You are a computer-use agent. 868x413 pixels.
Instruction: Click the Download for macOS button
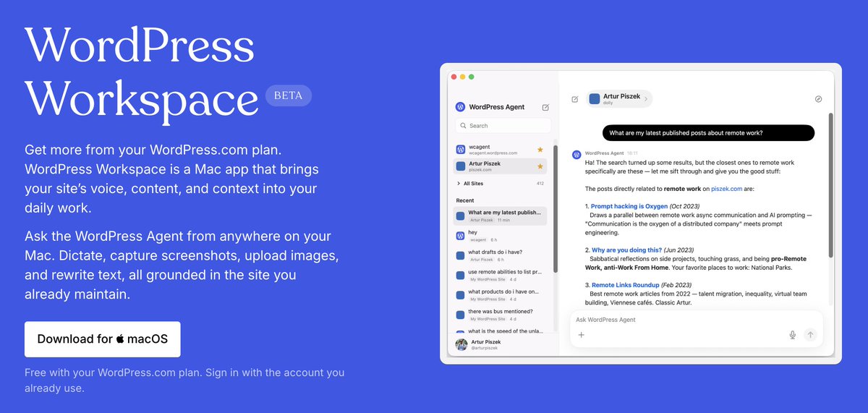(102, 339)
